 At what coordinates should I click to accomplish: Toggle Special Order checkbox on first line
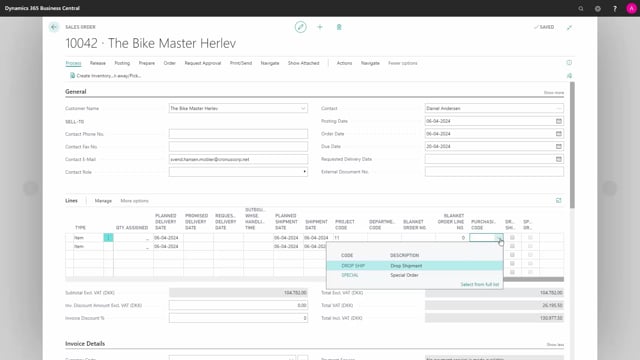(530, 238)
